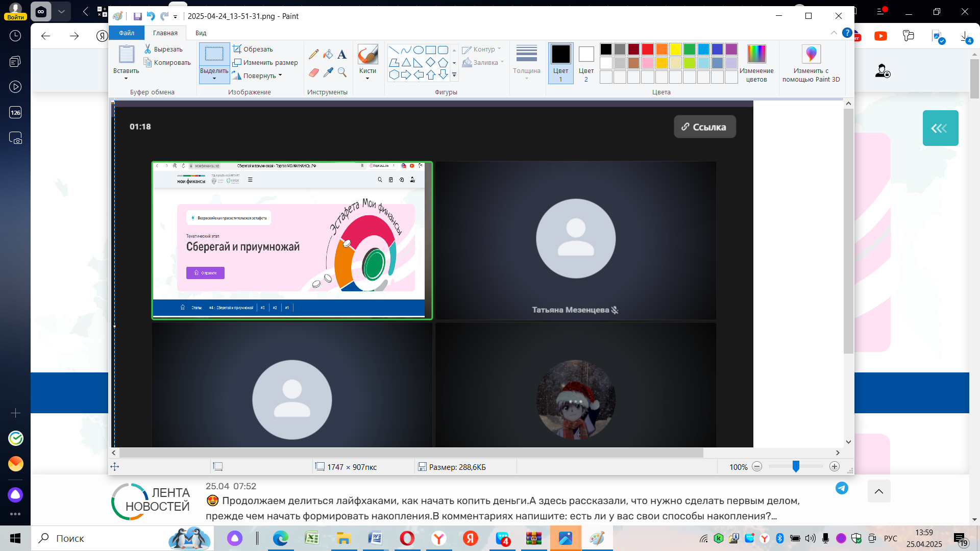The width and height of the screenshot is (980, 551).
Task: Open Opera from the taskbar
Action: 407,538
